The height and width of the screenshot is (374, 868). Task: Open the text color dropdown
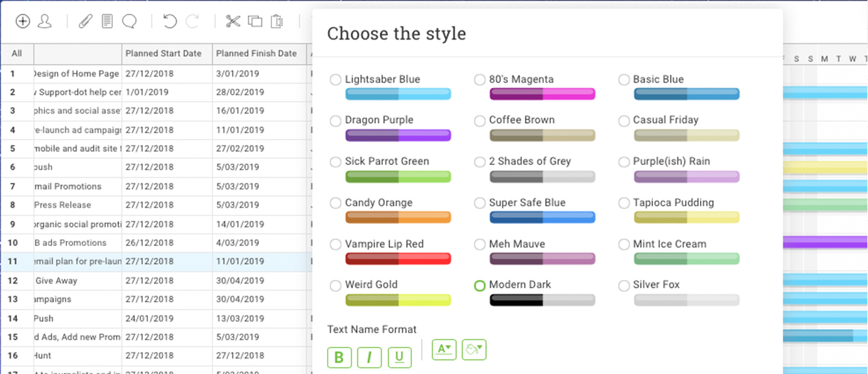(x=444, y=350)
